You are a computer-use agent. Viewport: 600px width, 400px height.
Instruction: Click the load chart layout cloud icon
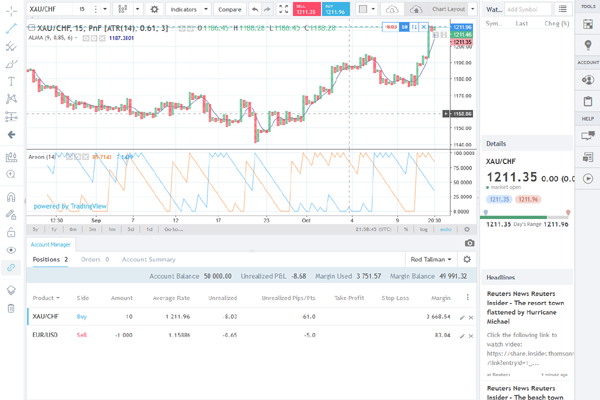point(391,9)
